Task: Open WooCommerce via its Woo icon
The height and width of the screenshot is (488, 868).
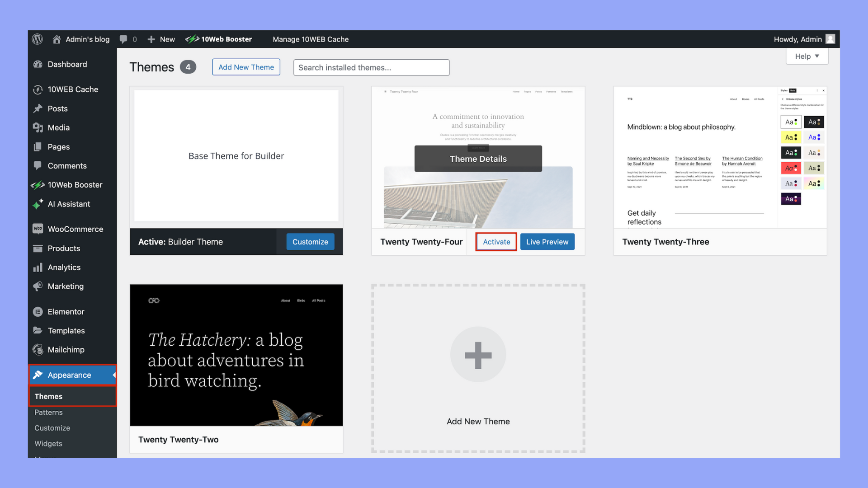Action: [38, 229]
